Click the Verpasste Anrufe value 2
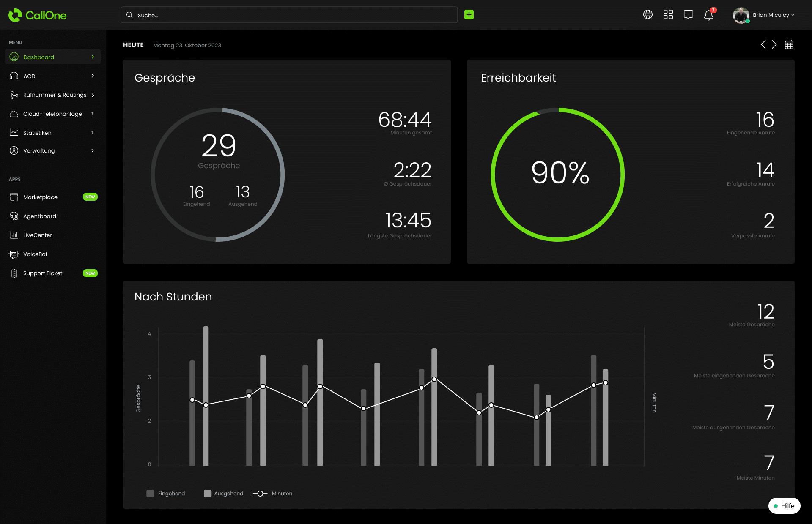812x524 pixels. point(769,221)
